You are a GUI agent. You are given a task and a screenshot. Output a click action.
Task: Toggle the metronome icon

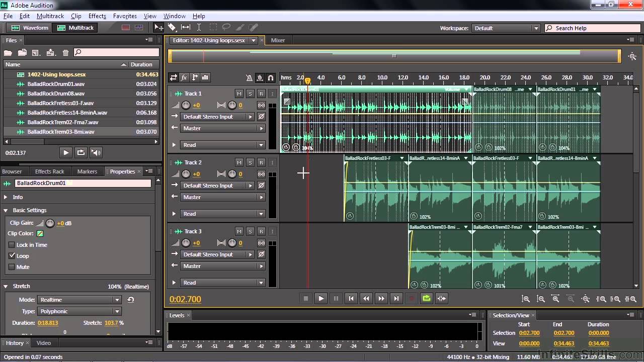[249, 77]
